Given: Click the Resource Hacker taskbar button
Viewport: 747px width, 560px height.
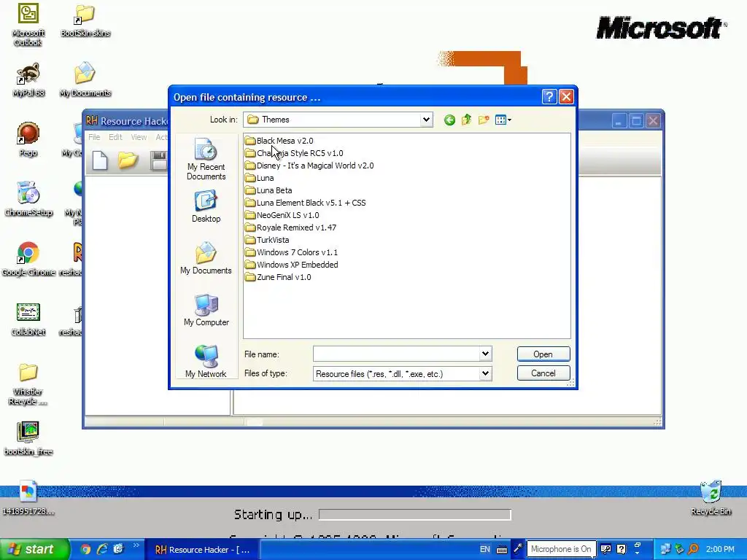Looking at the screenshot, I should pyautogui.click(x=202, y=550).
